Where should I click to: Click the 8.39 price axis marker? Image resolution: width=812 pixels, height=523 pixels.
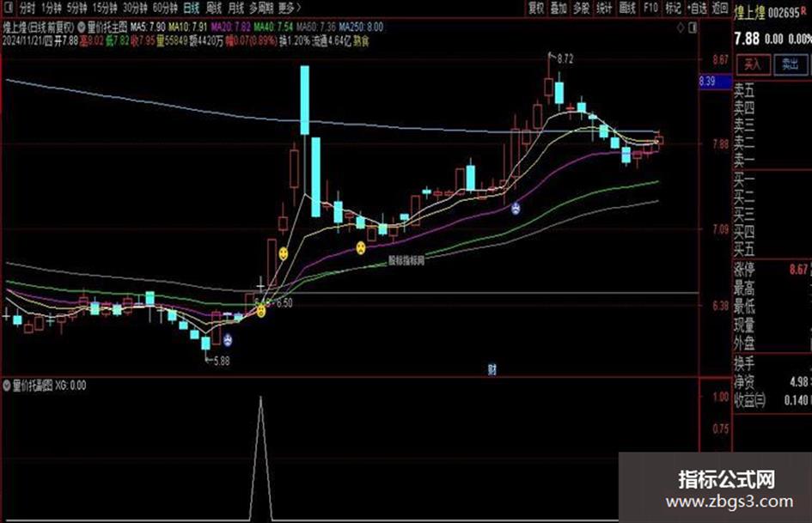point(715,82)
